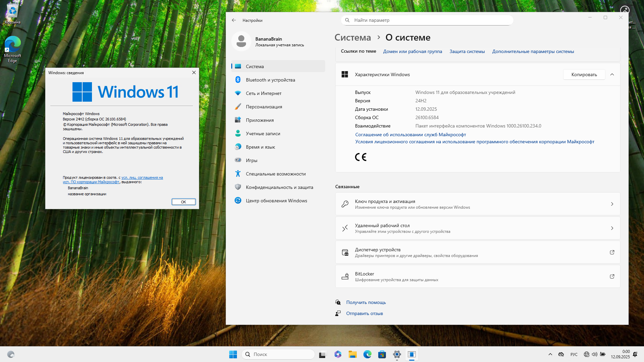Click the Windows Update sync icon
Viewport: 644px width, 362px height.
tap(238, 200)
